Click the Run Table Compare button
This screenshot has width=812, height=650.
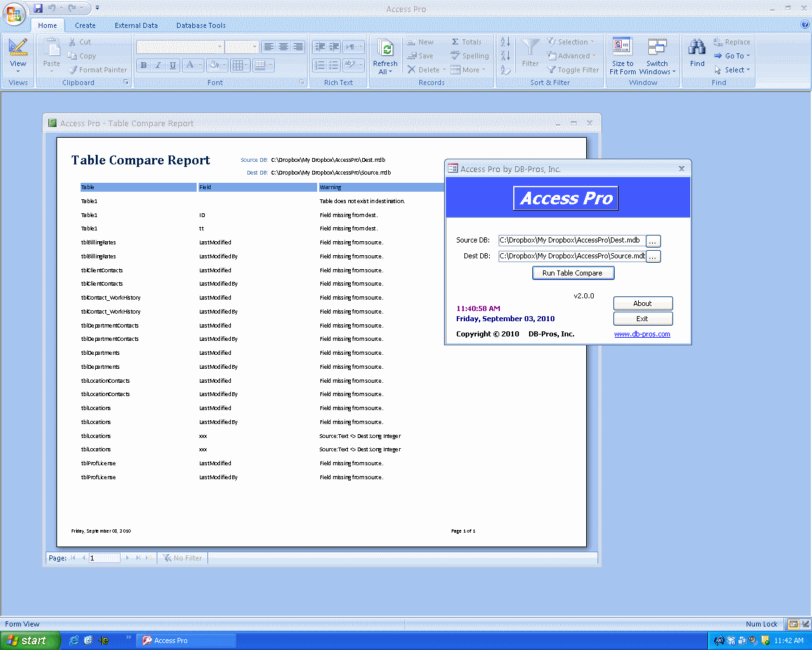click(x=573, y=273)
